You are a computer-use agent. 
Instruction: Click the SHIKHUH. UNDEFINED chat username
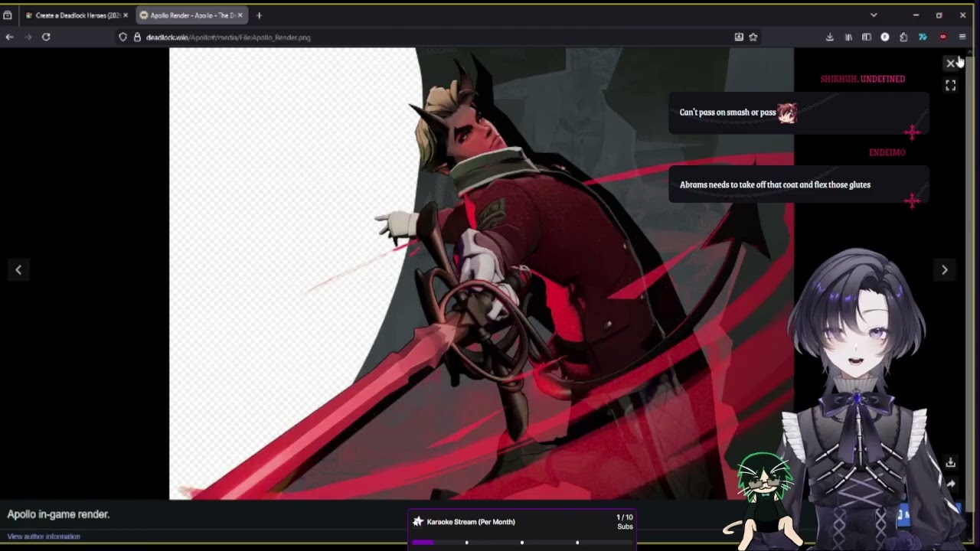[862, 79]
